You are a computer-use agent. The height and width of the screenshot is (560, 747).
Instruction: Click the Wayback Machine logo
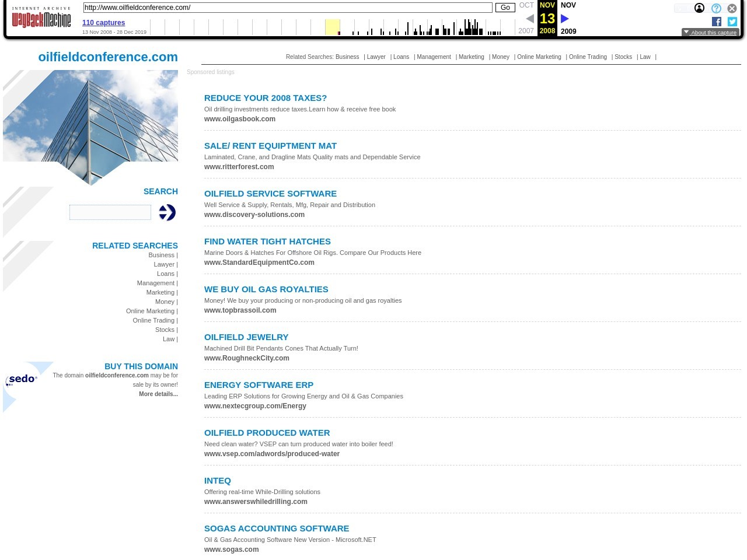(41, 18)
